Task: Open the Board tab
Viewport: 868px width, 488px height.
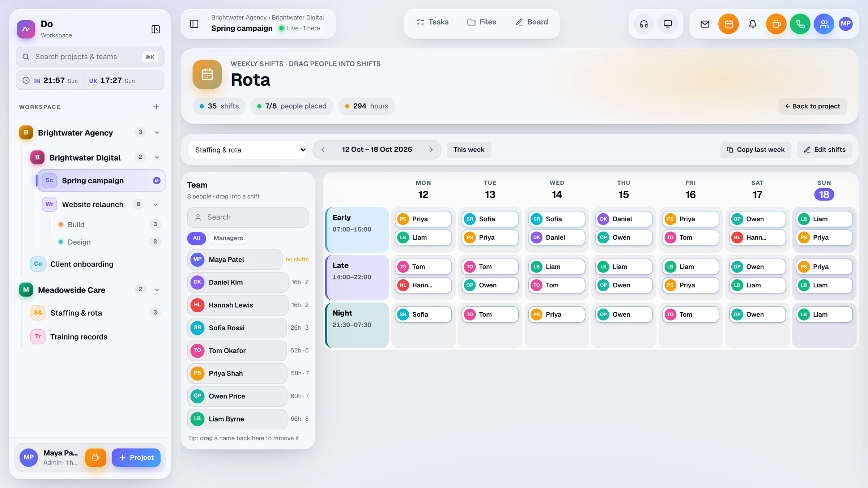Action: pos(532,22)
